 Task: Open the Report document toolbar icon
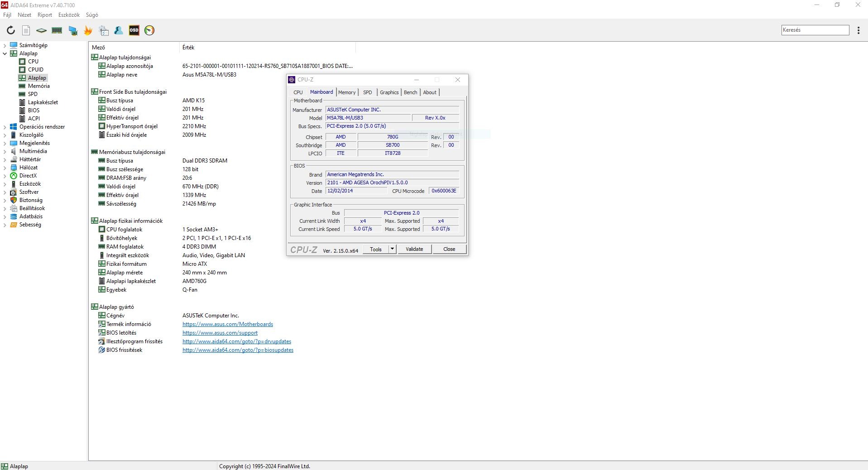pyautogui.click(x=26, y=30)
